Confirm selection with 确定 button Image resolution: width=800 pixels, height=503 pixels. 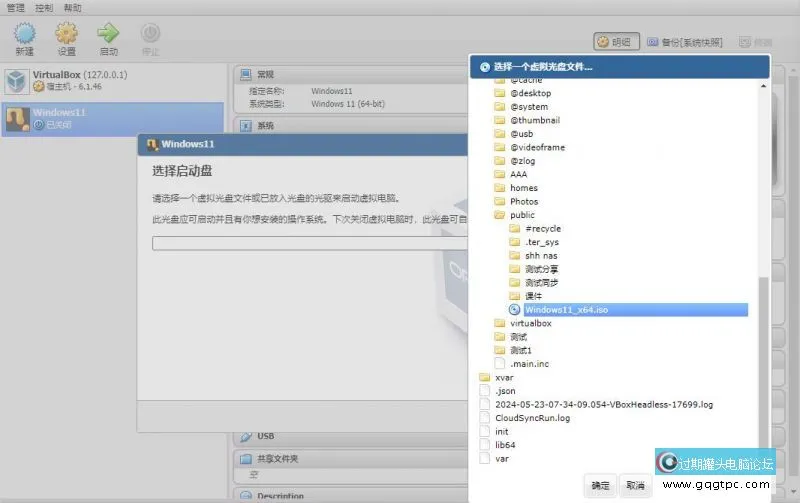[601, 485]
